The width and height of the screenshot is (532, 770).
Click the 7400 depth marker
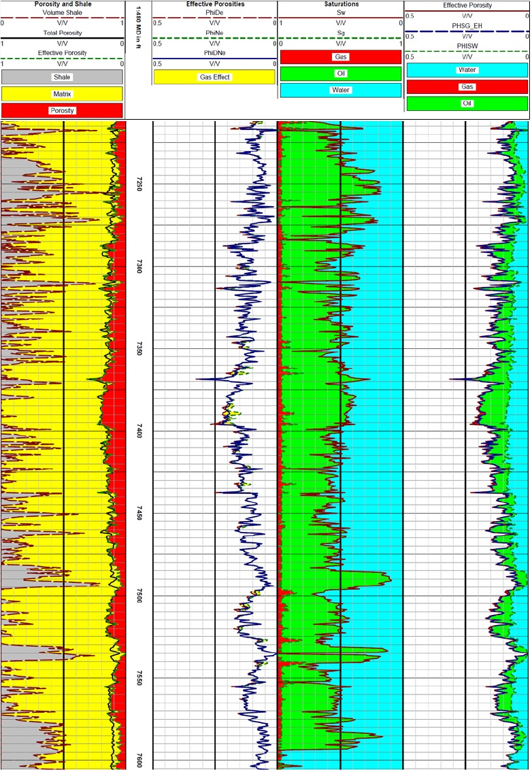(x=139, y=432)
